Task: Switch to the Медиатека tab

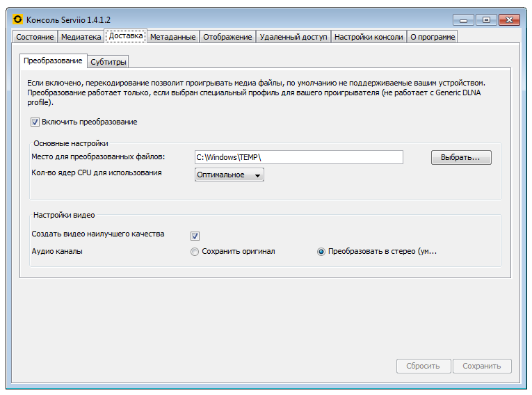Action: tap(81, 37)
